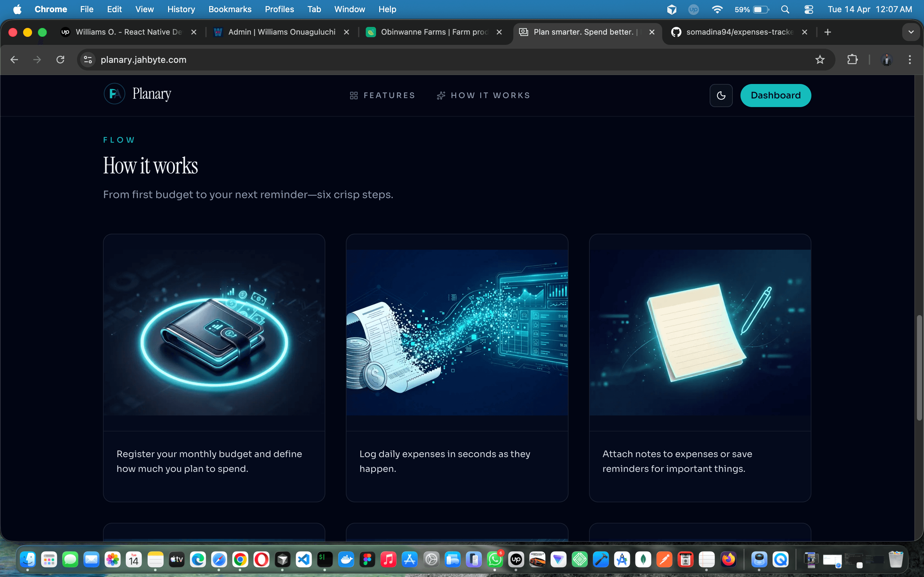The height and width of the screenshot is (577, 924).
Task: Open the Wi-Fi status menu
Action: [717, 9]
